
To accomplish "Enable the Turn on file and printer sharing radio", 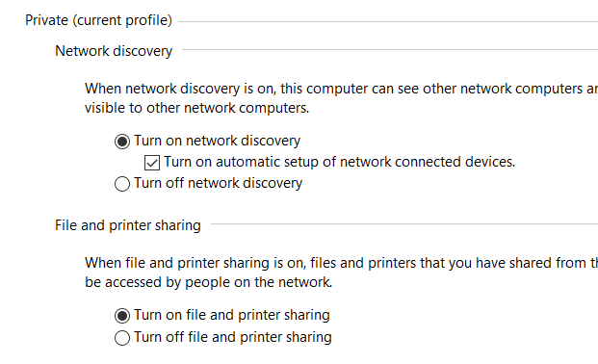I will (x=122, y=316).
